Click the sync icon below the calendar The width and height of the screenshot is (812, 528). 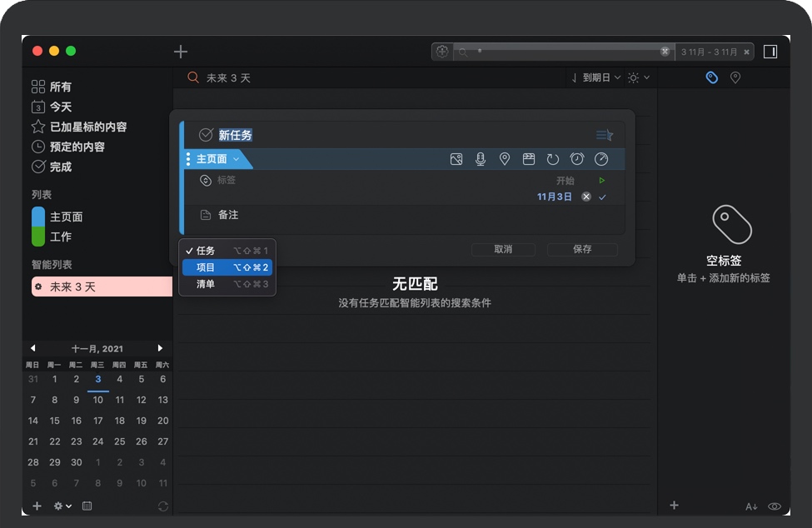[x=163, y=506]
